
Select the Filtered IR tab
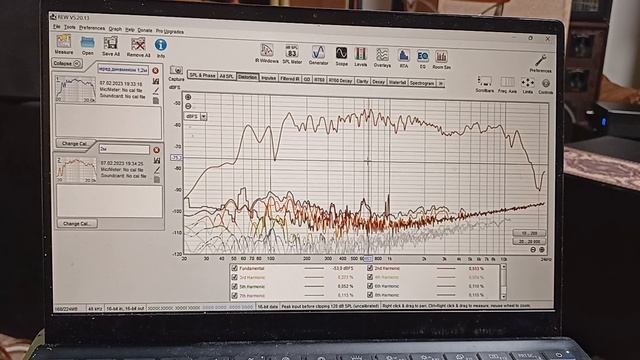coord(290,78)
